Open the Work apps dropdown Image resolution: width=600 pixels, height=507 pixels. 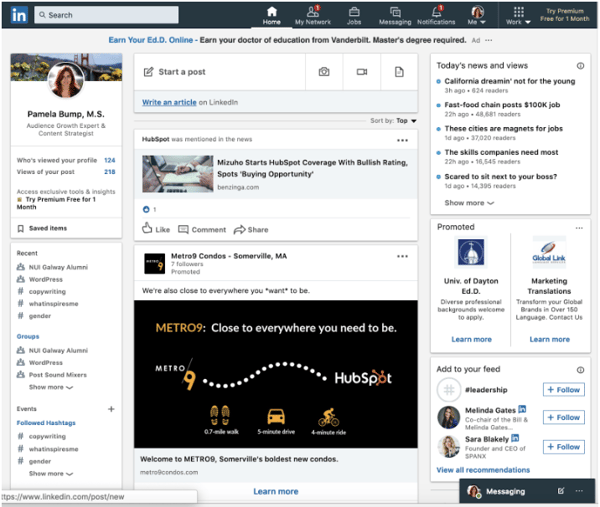coord(517,15)
